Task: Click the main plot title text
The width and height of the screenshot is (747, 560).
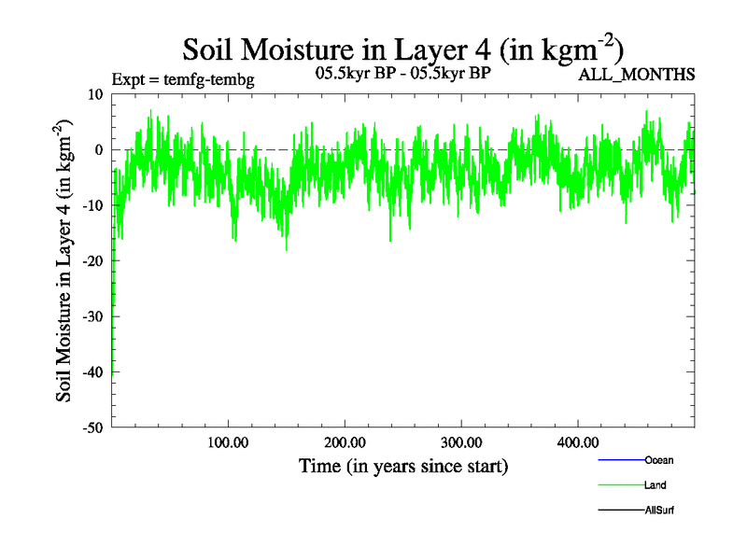Action: click(x=402, y=47)
